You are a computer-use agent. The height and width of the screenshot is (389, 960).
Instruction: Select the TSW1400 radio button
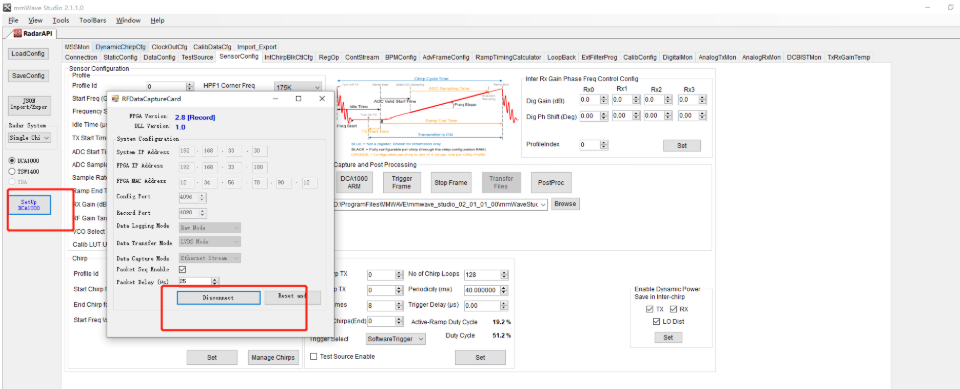[12, 172]
